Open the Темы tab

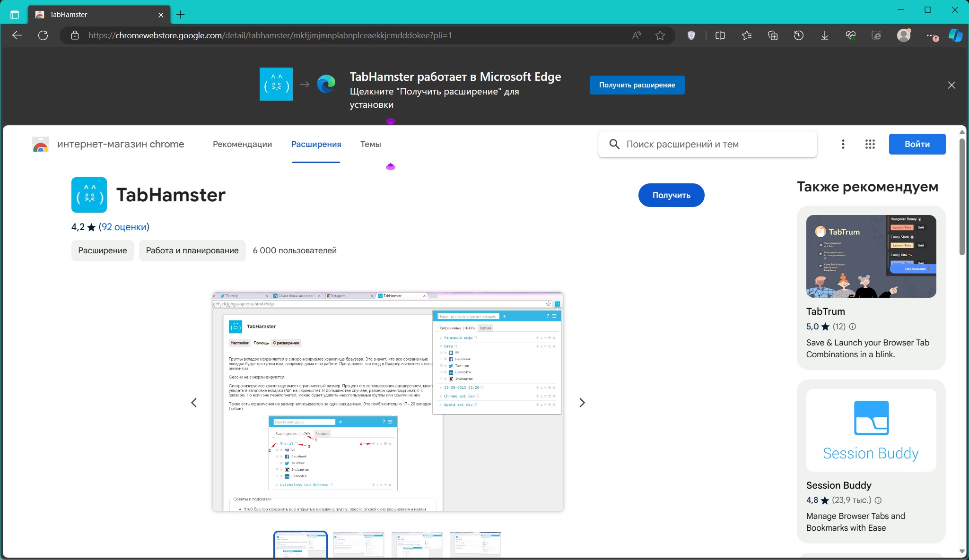tap(370, 144)
